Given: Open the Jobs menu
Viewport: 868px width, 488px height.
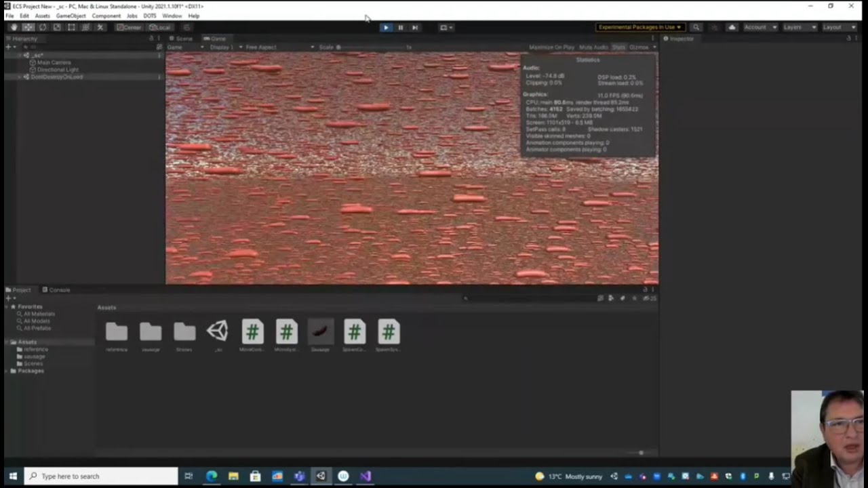Looking at the screenshot, I should (132, 16).
